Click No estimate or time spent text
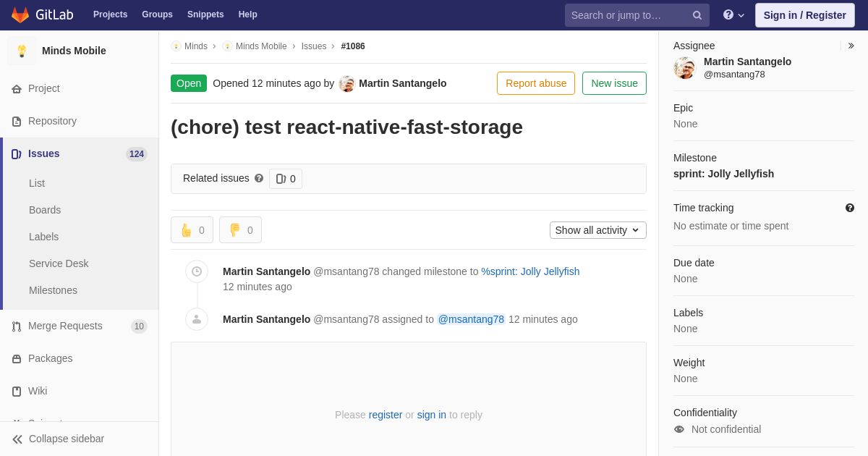The height and width of the screenshot is (456, 868). 731,226
